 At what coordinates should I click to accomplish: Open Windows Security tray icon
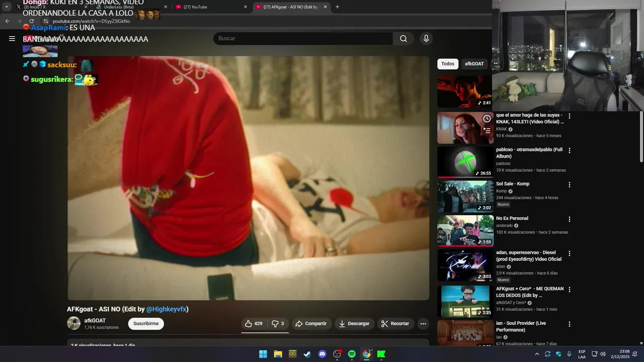(x=558, y=354)
